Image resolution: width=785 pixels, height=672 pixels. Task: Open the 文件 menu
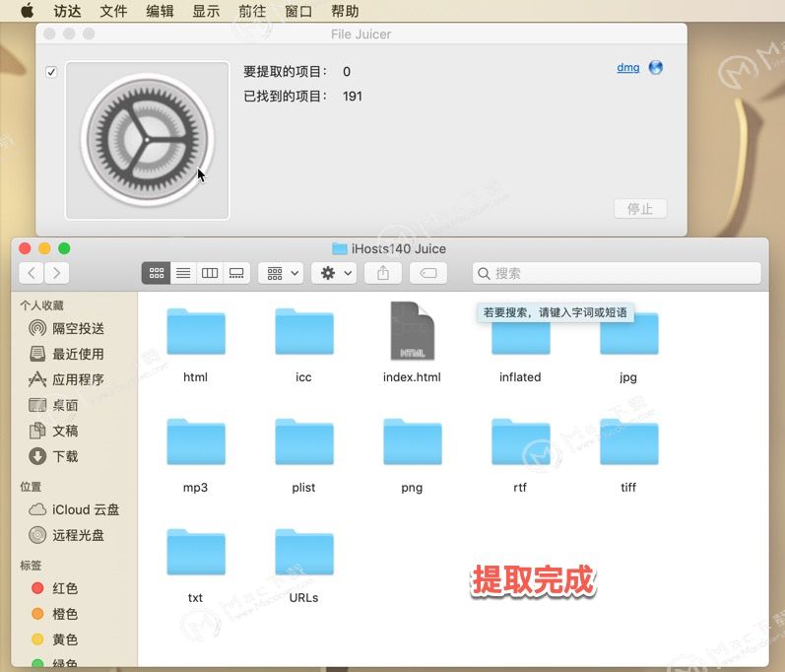click(113, 11)
